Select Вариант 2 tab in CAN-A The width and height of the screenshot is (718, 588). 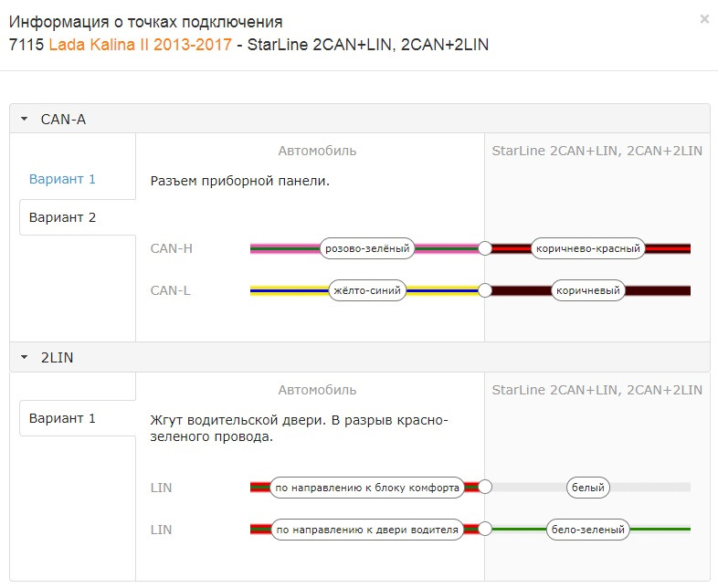pos(62,217)
